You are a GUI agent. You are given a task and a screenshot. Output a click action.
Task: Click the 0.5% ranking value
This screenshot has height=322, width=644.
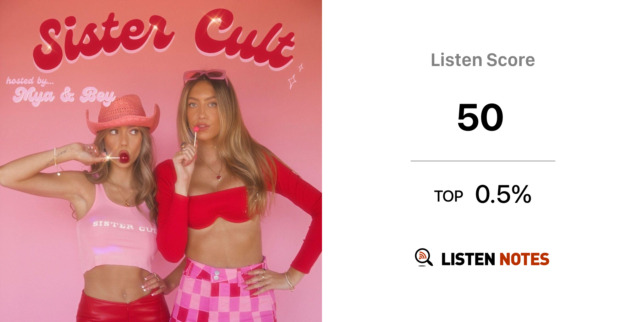[503, 194]
